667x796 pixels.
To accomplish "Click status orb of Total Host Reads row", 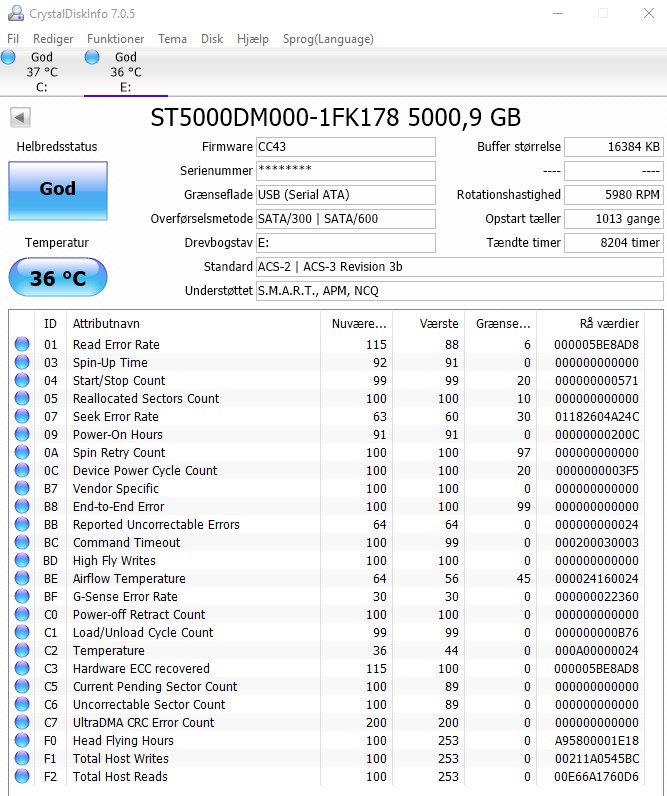I will 22,777.
